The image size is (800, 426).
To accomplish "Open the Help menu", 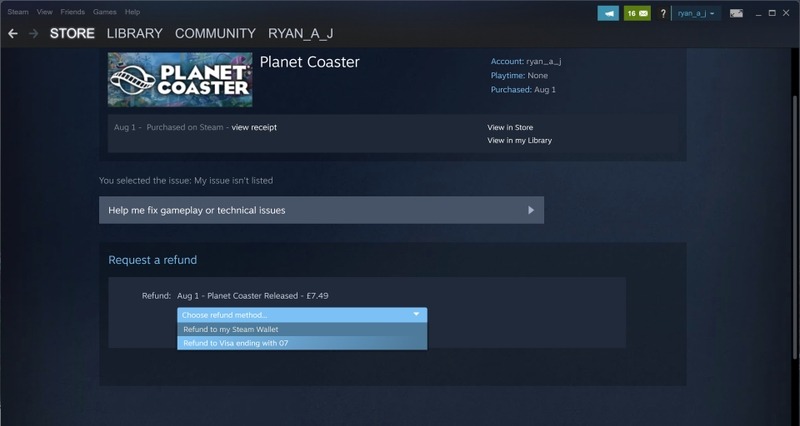I will click(132, 12).
